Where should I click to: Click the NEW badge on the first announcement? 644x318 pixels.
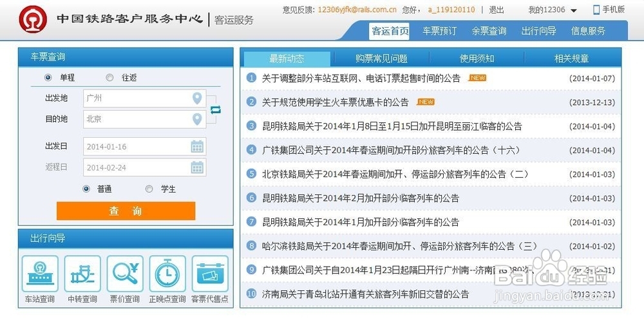477,77
